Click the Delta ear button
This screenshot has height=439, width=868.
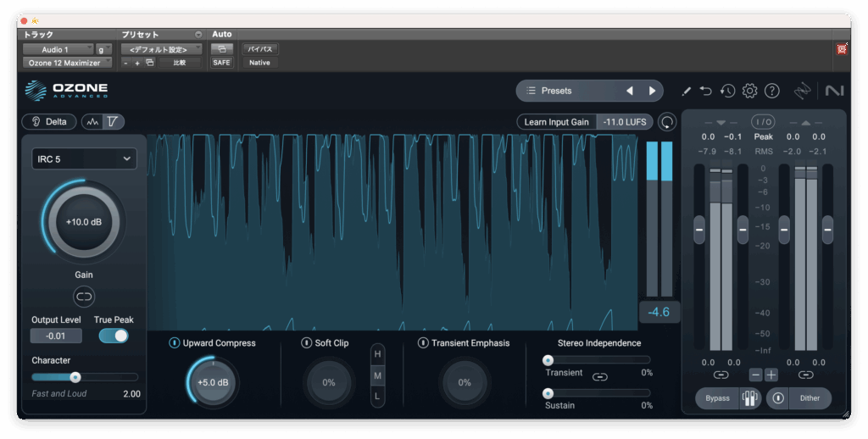(x=49, y=121)
